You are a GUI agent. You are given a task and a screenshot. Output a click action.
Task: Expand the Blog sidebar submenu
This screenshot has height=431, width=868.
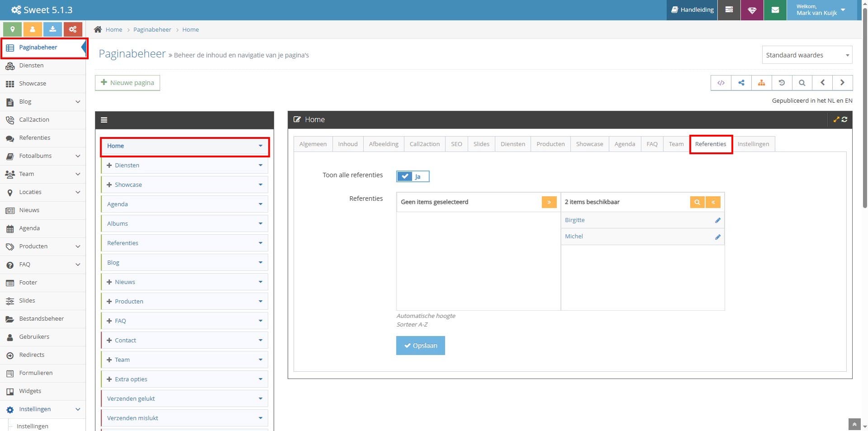(78, 102)
